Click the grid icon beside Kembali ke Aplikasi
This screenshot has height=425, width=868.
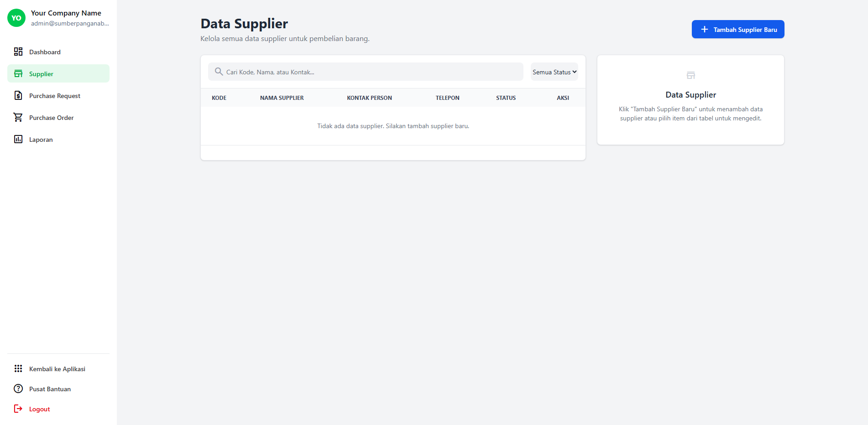[x=18, y=368]
